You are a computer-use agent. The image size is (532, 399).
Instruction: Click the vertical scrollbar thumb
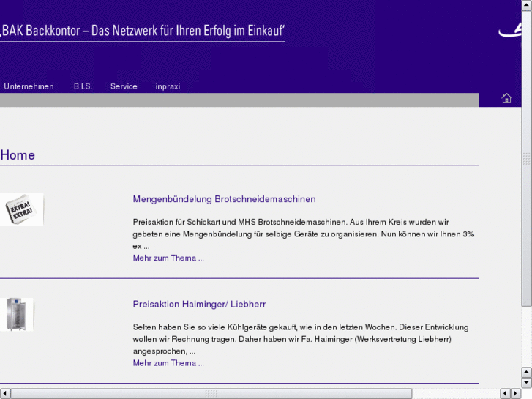coord(526,159)
